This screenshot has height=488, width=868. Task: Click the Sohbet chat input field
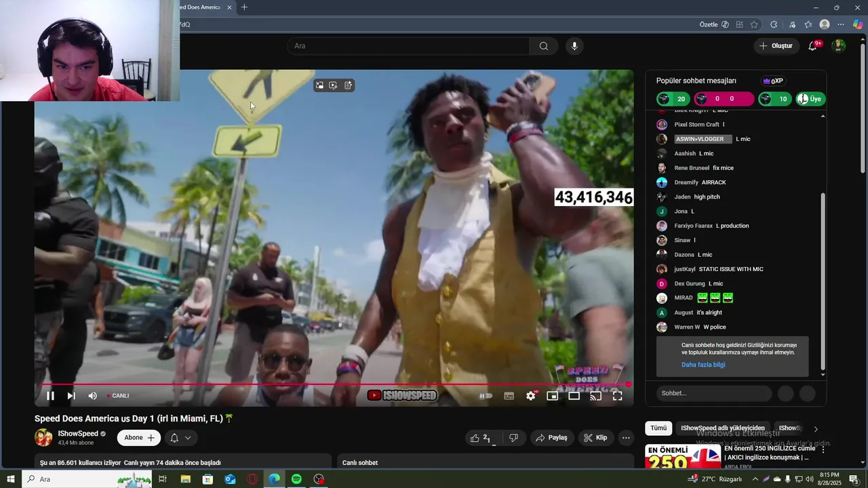coord(714,393)
